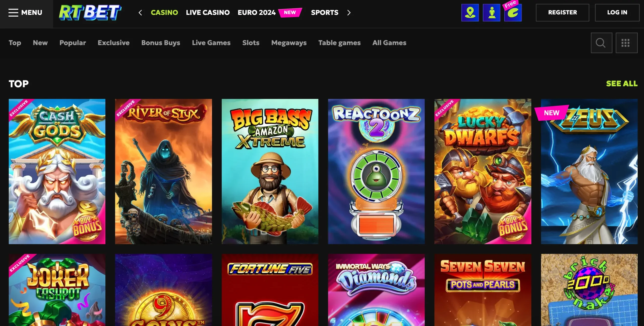Open Immortal Ways Diamonds game
Viewport: 644px width, 326px height.
(x=376, y=290)
